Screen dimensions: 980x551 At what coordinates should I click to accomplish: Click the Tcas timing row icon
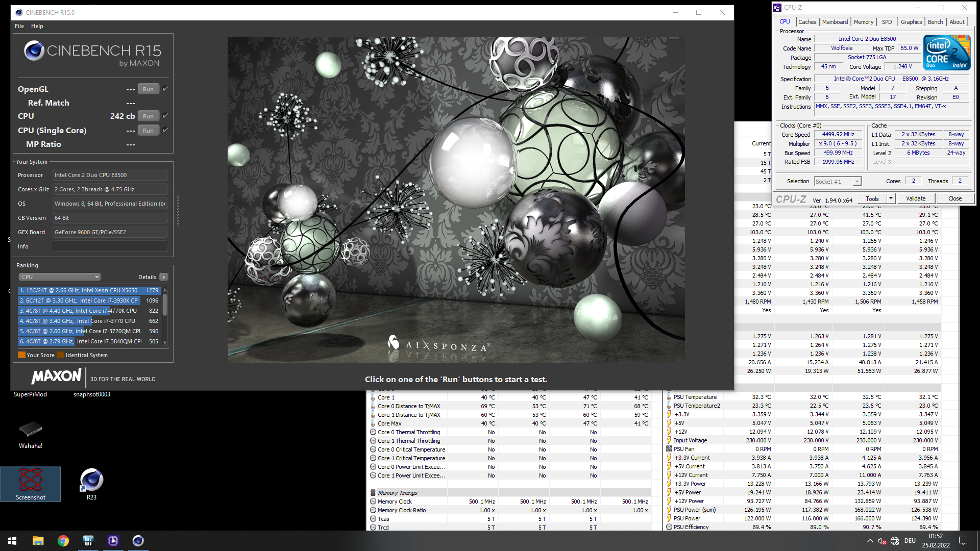point(373,519)
